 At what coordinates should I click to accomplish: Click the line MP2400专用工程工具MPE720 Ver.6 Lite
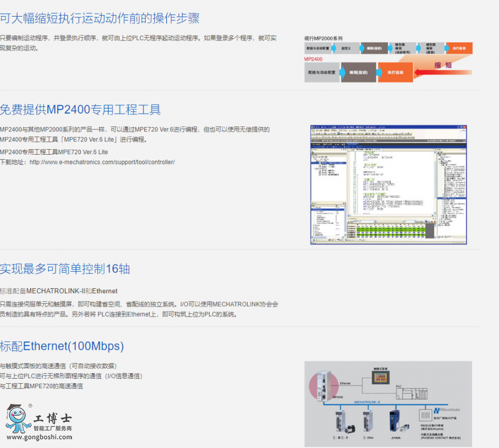point(54,152)
